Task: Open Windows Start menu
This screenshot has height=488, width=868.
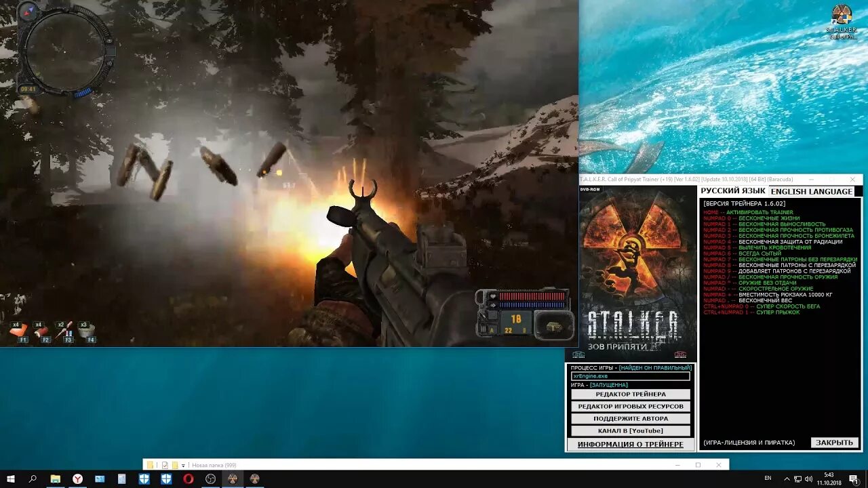Action: point(11,479)
